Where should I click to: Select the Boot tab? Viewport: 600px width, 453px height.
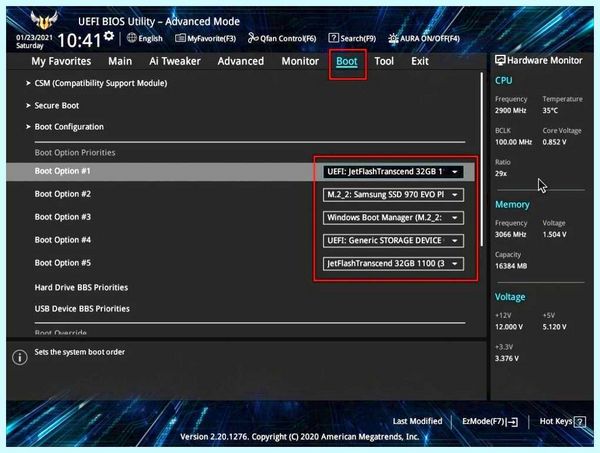click(x=347, y=62)
